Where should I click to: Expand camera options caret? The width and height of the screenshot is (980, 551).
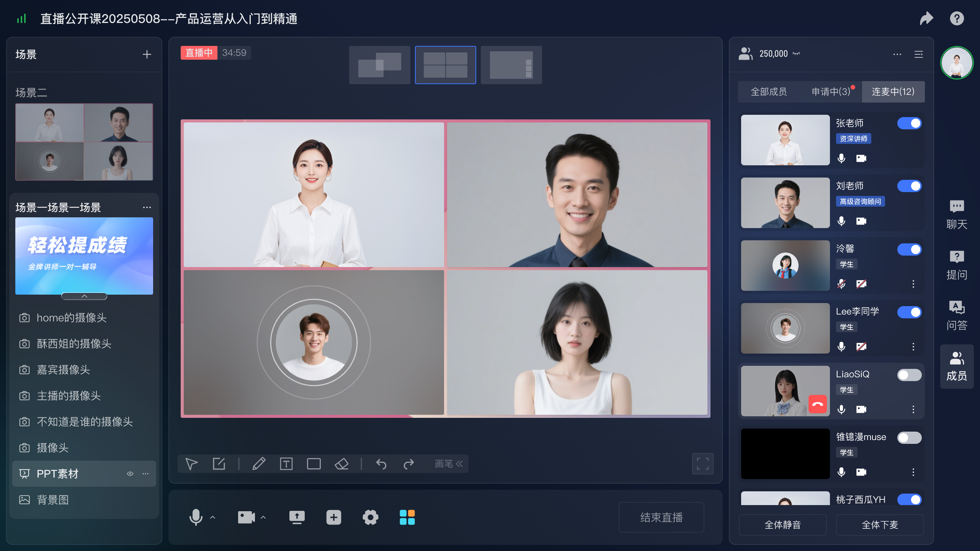coord(263,517)
